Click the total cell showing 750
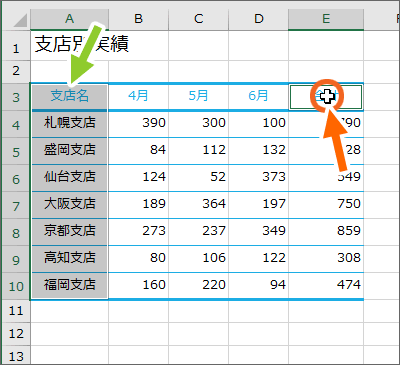This screenshot has width=400, height=365. 326,205
